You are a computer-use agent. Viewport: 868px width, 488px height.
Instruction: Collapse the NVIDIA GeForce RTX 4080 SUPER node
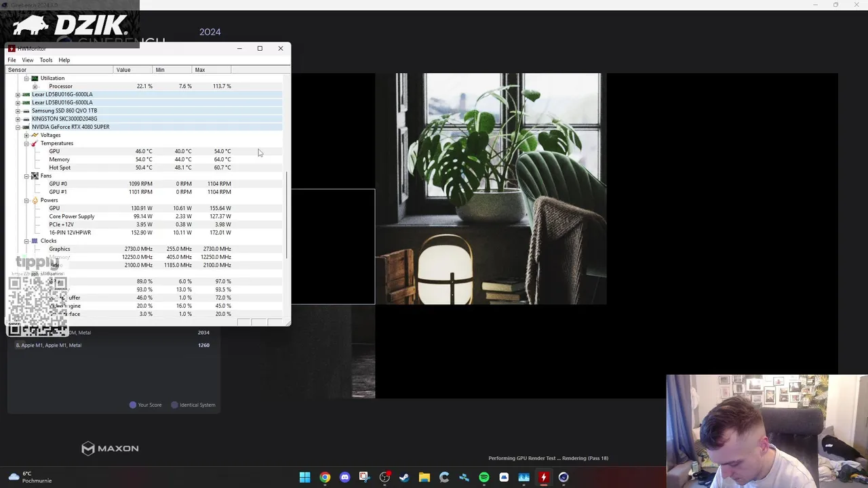pos(18,127)
